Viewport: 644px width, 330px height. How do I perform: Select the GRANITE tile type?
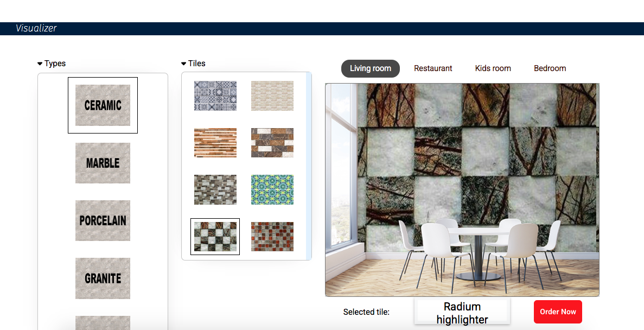103,278
